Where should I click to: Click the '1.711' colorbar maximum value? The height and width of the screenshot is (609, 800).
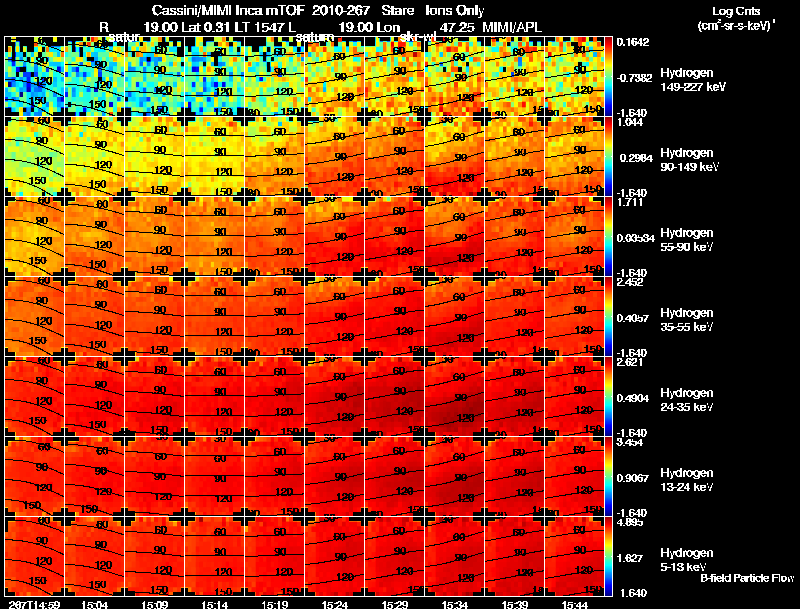coord(630,202)
